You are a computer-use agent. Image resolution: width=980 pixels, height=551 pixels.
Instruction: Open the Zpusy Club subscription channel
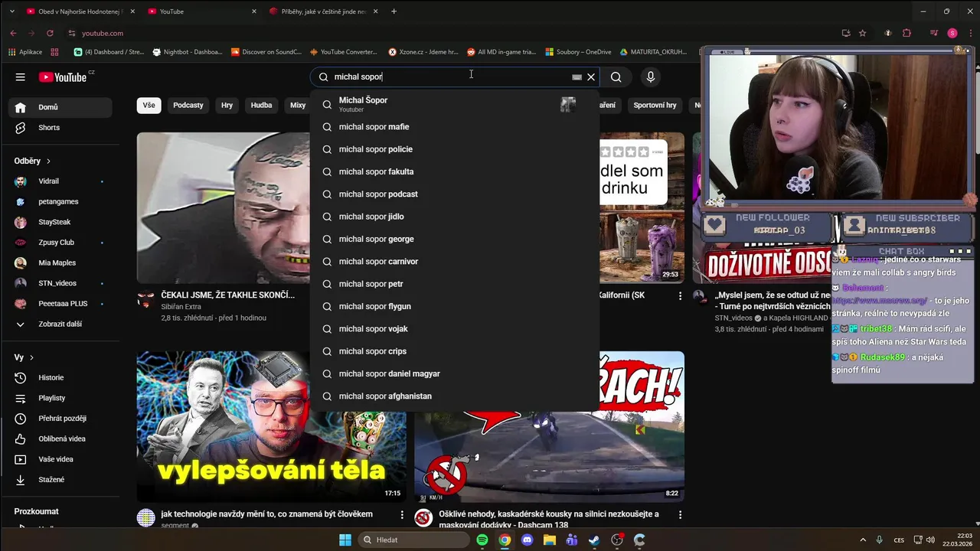[x=60, y=243]
